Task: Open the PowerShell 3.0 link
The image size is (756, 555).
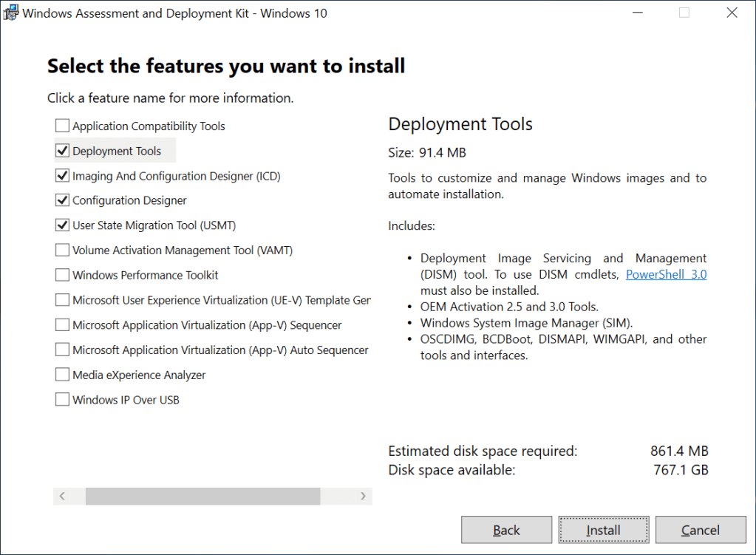Action: (x=666, y=274)
